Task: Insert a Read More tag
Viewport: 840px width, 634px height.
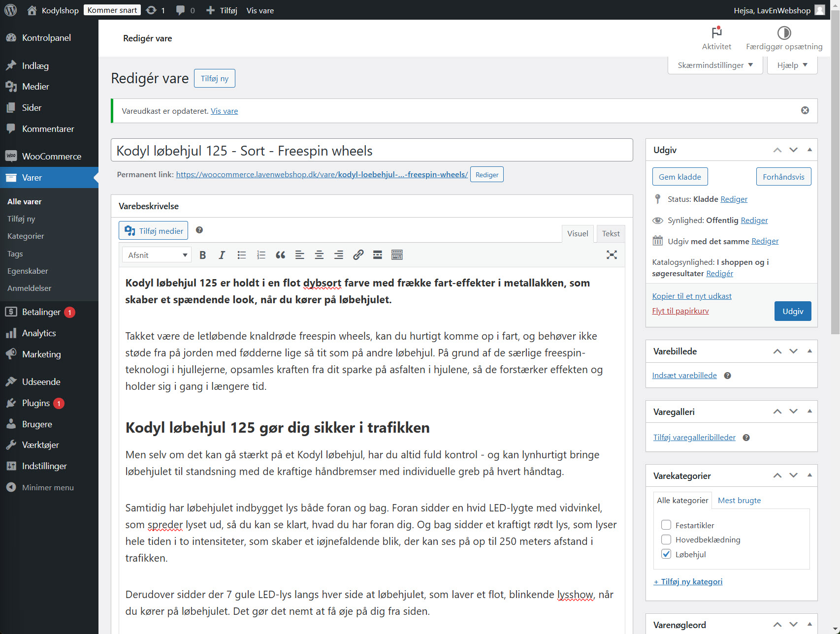Action: click(377, 254)
